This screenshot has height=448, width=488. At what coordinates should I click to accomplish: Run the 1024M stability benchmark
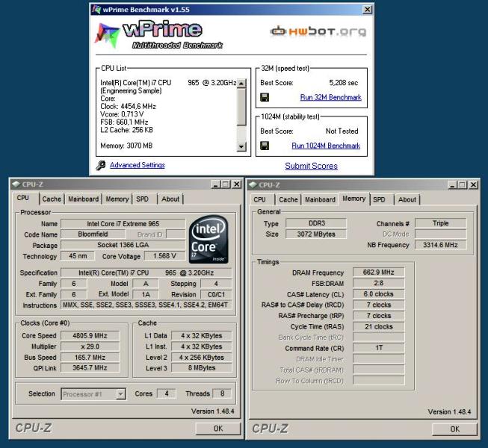click(x=326, y=146)
